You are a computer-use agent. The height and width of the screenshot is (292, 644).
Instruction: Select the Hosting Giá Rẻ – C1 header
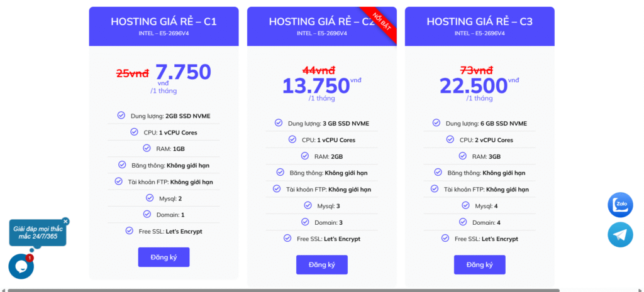point(164,21)
